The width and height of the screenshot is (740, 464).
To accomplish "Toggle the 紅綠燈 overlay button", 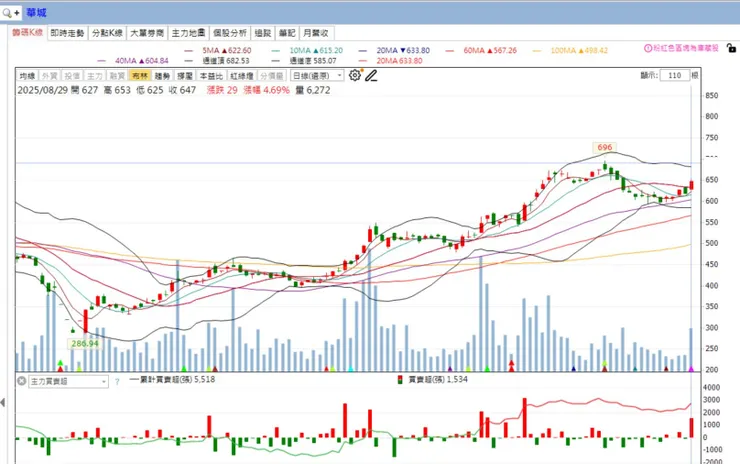I will [242, 76].
